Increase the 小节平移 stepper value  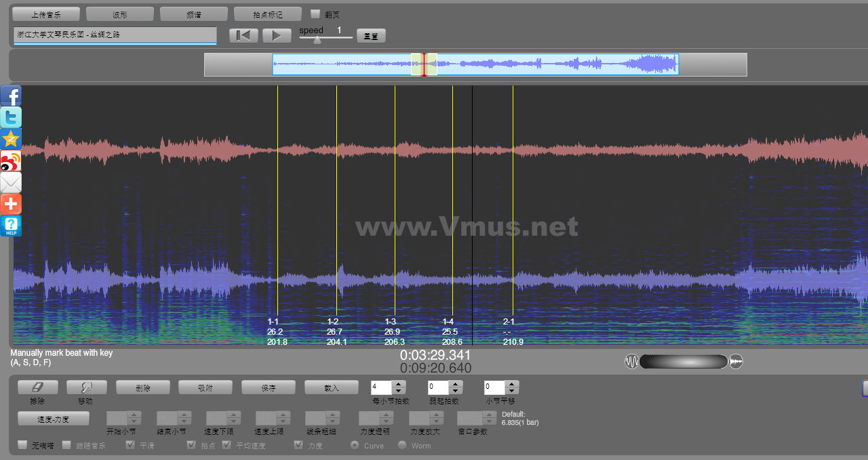pyautogui.click(x=512, y=384)
